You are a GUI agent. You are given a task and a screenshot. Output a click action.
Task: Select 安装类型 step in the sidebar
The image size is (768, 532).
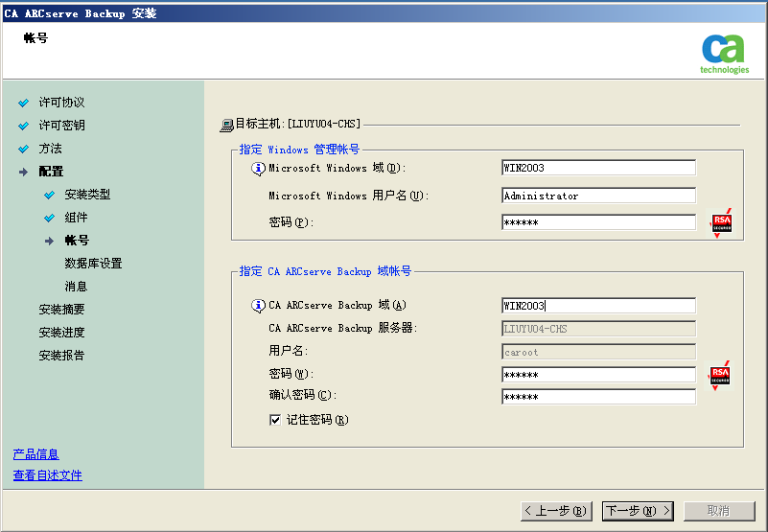click(x=87, y=195)
